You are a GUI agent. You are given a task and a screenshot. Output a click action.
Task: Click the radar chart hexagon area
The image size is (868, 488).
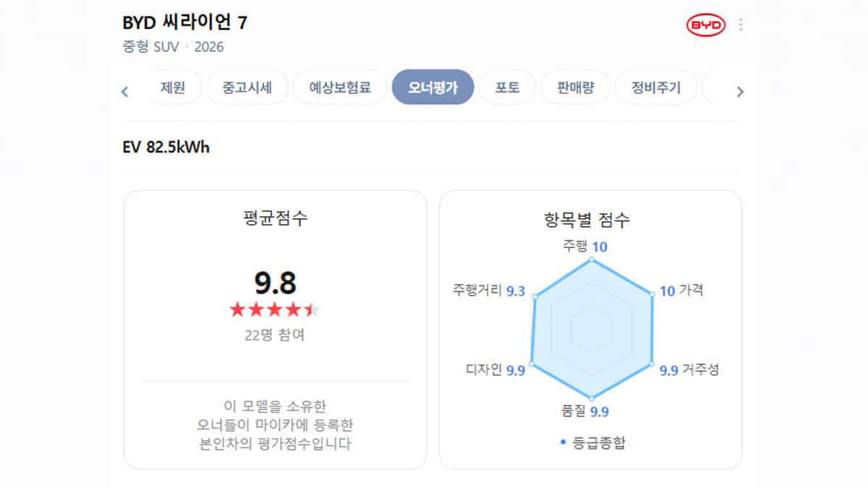[x=591, y=329]
